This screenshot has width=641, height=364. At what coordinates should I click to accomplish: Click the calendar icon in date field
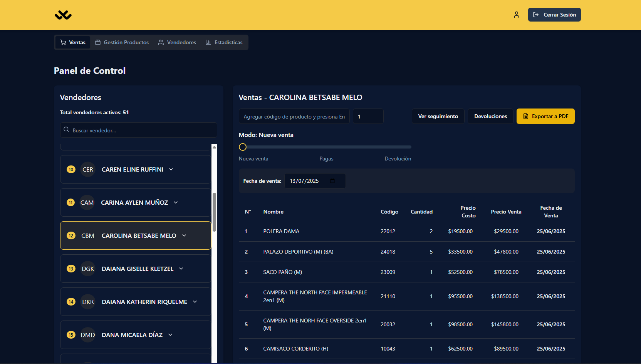(332, 181)
